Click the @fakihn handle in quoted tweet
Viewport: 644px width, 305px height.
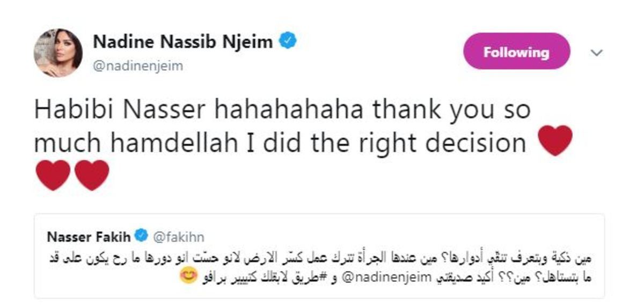tap(179, 236)
